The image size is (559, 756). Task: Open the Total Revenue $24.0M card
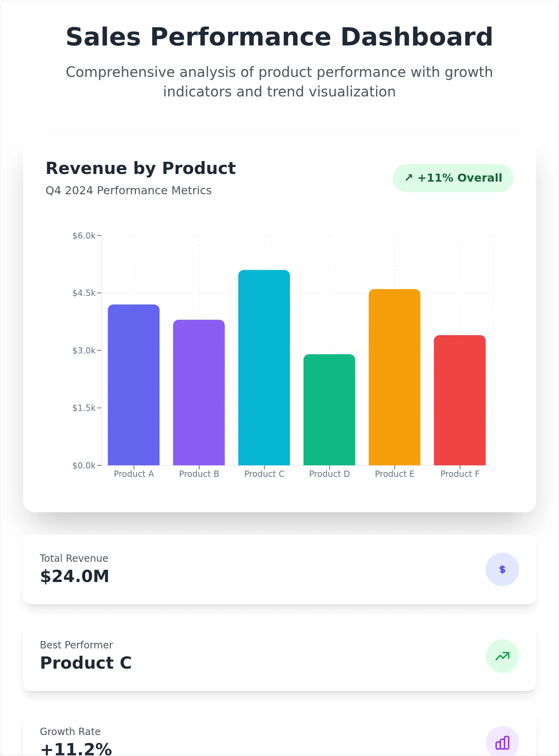(x=279, y=569)
